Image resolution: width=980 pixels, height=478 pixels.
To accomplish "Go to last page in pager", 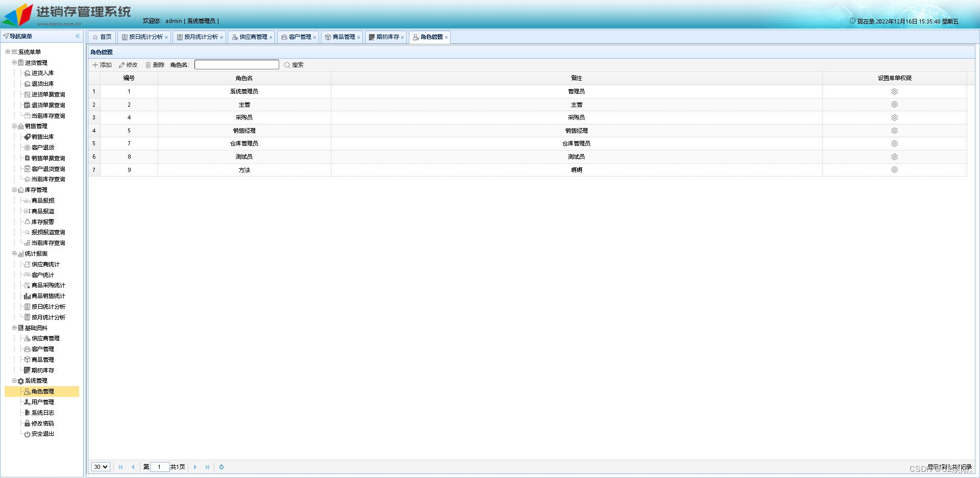I will point(207,467).
